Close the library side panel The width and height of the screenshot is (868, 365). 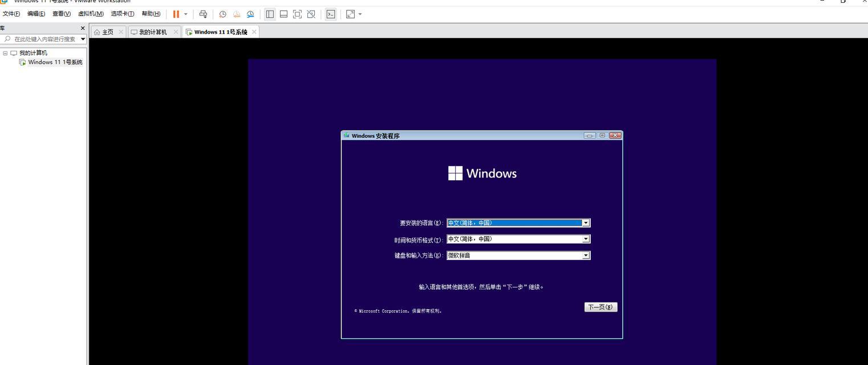click(x=83, y=28)
